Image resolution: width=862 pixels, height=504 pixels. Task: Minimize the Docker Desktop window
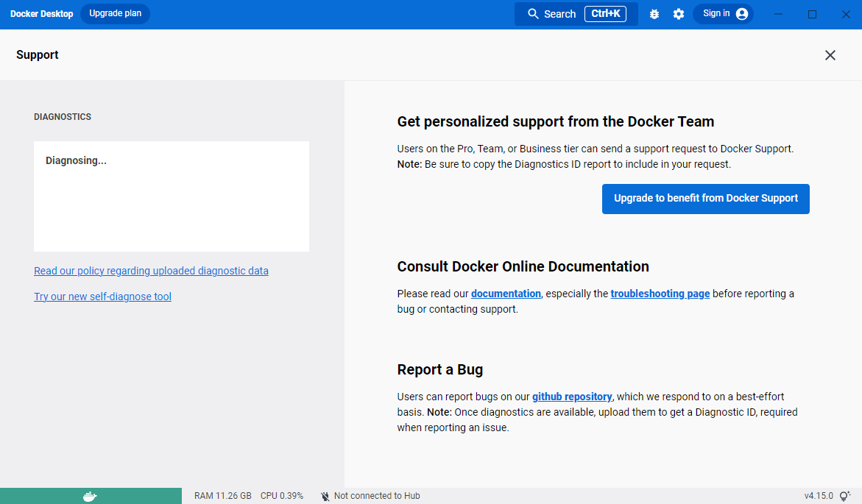(x=779, y=14)
